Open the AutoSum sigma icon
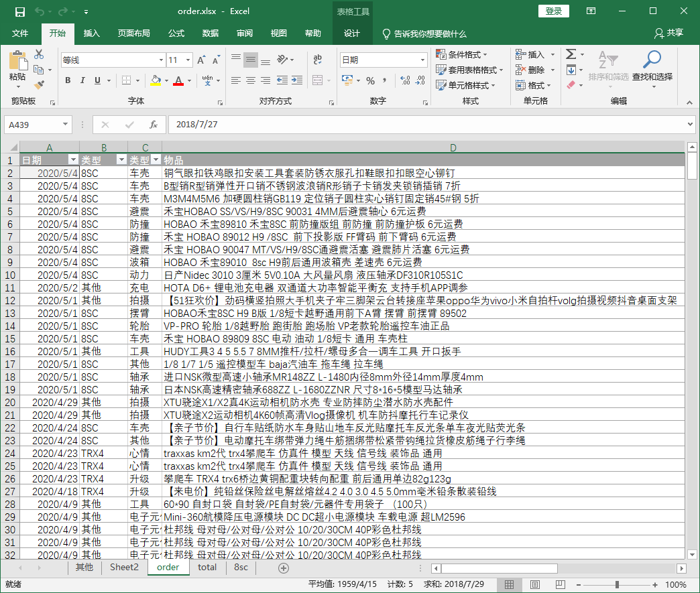 click(x=571, y=54)
